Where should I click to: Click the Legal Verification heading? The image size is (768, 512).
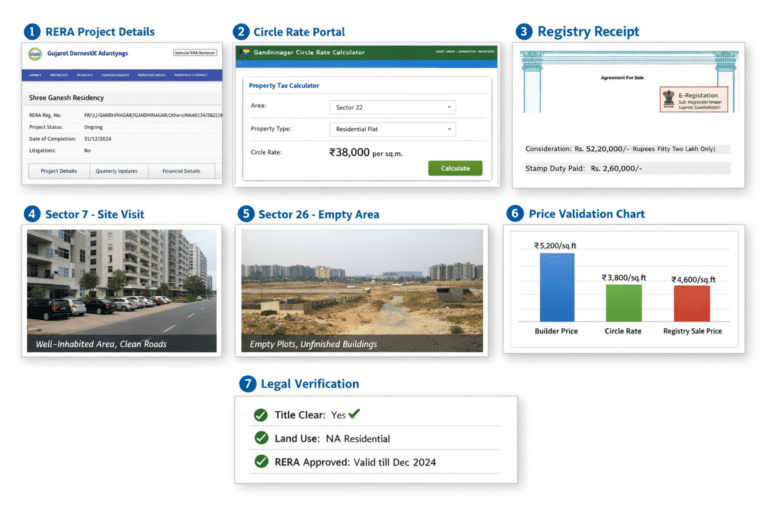coord(310,384)
